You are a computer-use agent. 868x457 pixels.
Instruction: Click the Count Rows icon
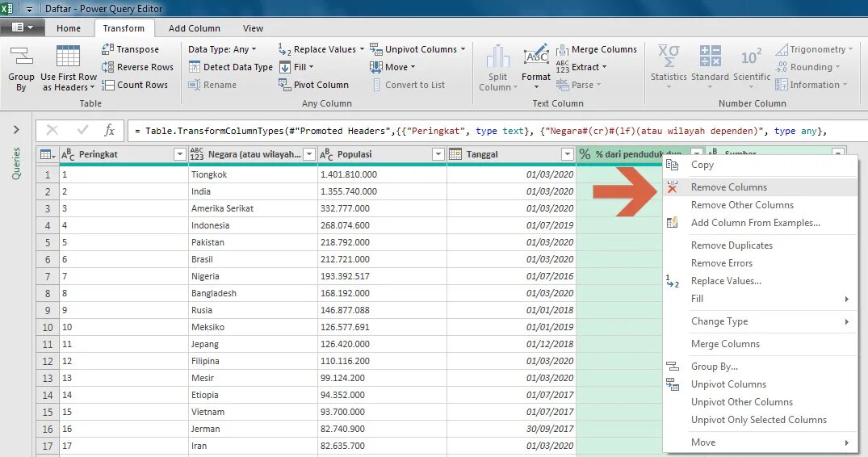click(x=108, y=85)
